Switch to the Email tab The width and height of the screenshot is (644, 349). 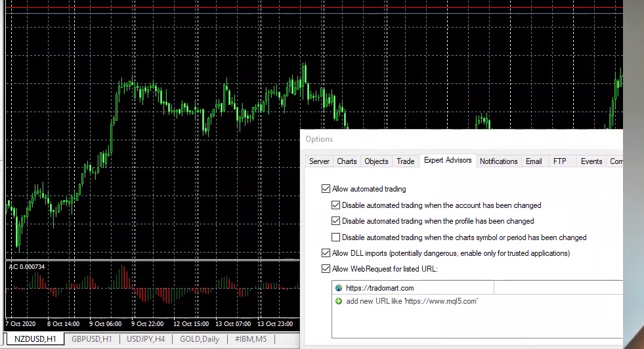(534, 161)
